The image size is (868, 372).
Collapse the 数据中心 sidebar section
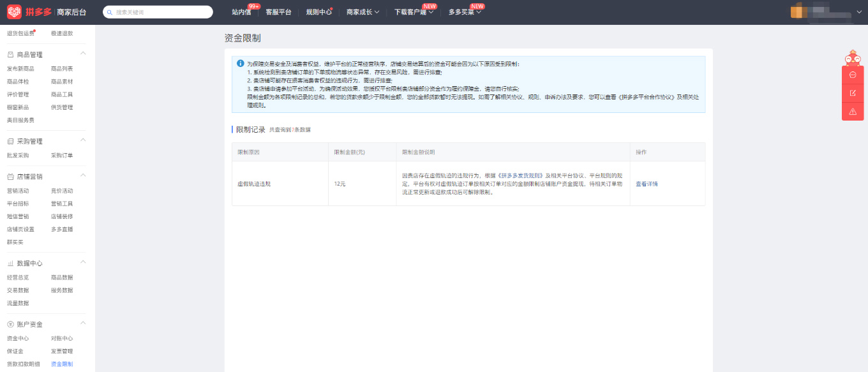(83, 263)
